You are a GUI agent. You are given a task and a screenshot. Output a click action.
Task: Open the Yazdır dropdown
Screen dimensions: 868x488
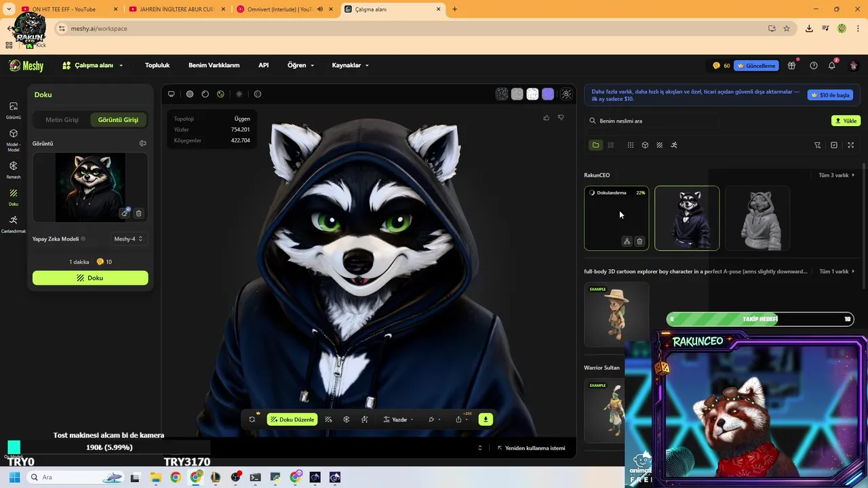[x=398, y=420]
